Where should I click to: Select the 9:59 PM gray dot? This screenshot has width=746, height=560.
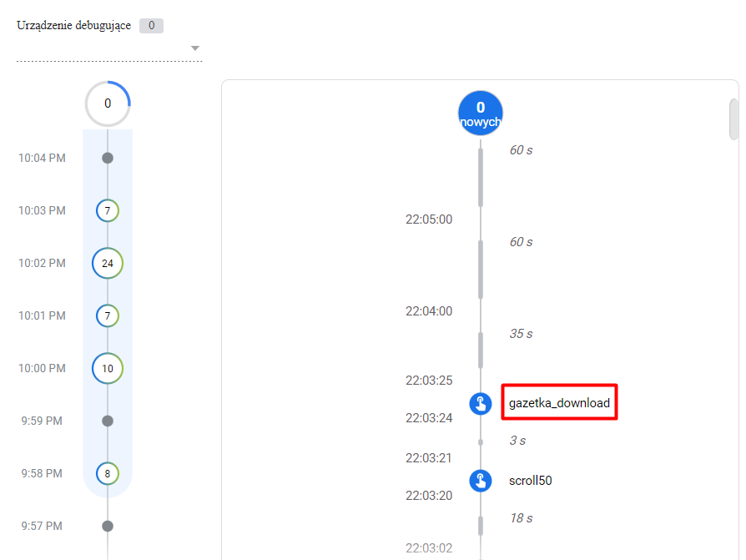[108, 421]
